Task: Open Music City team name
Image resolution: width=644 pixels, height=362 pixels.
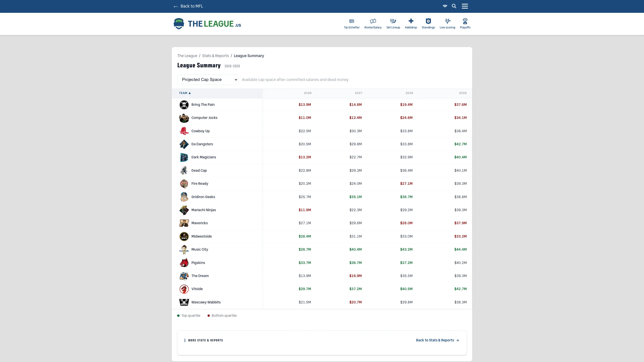Action: [199, 249]
